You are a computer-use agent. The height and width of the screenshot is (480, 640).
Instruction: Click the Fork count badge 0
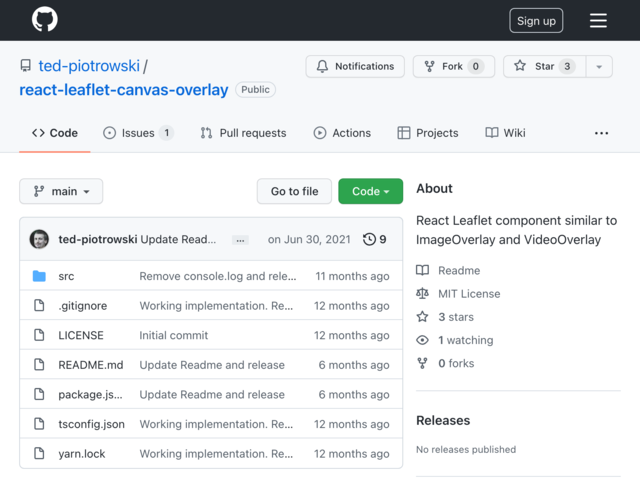tap(476, 66)
